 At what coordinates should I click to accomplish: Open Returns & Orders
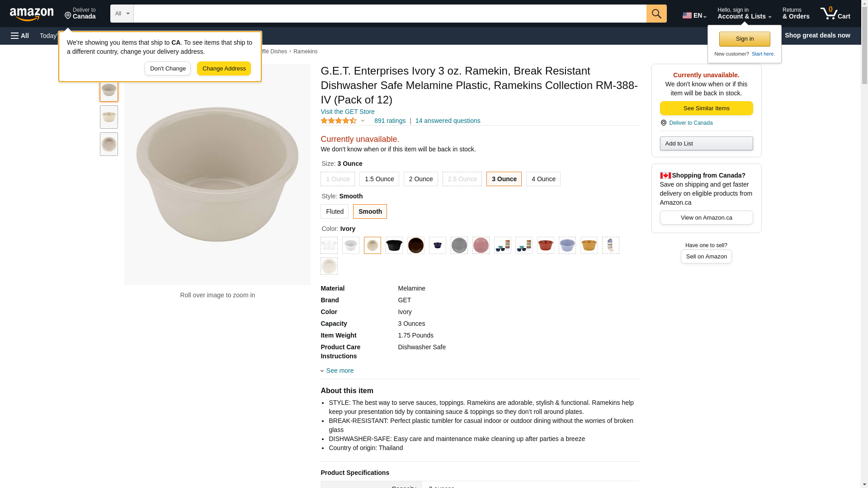click(796, 14)
